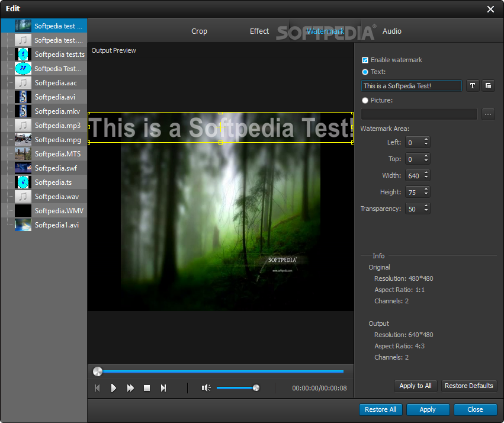Click the Restore All button

(x=380, y=409)
